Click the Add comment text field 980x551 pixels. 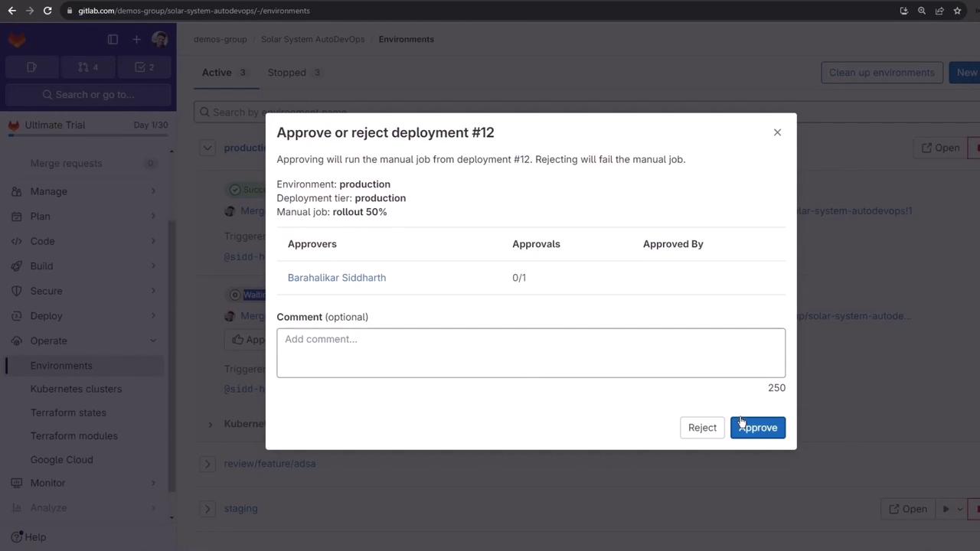click(x=531, y=353)
